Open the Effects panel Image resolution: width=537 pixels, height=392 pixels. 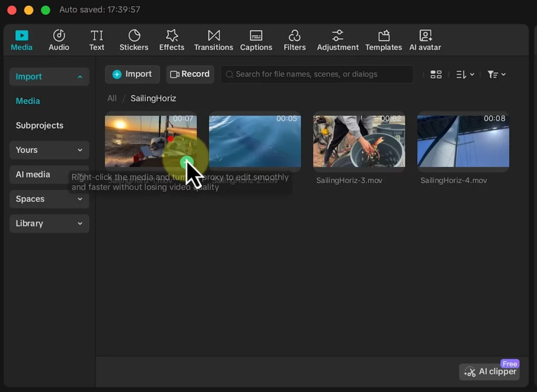pyautogui.click(x=171, y=40)
